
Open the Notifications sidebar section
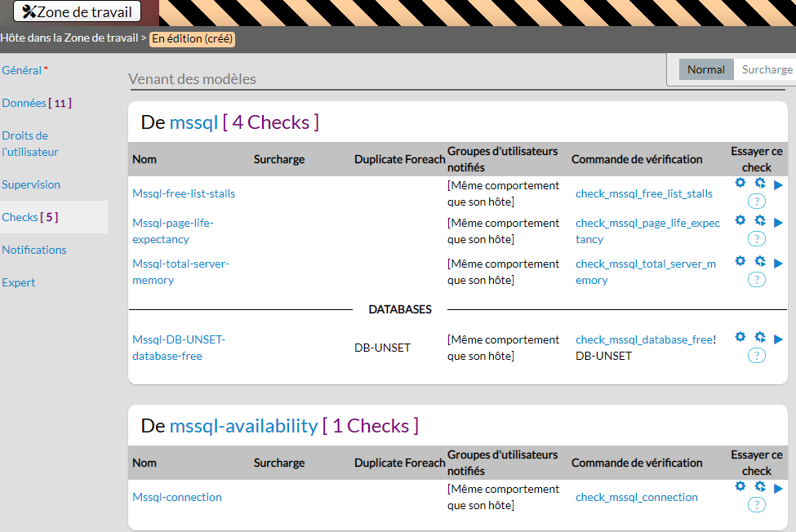pyautogui.click(x=34, y=250)
